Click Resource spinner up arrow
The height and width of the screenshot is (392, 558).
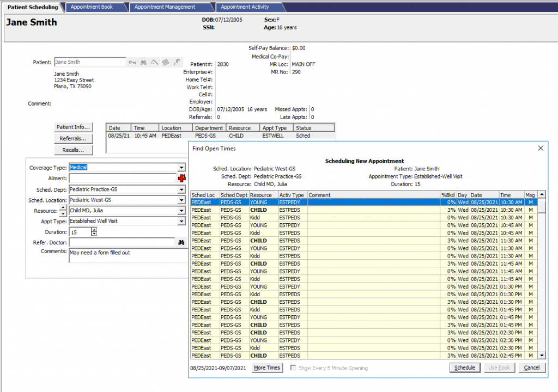pos(63,208)
